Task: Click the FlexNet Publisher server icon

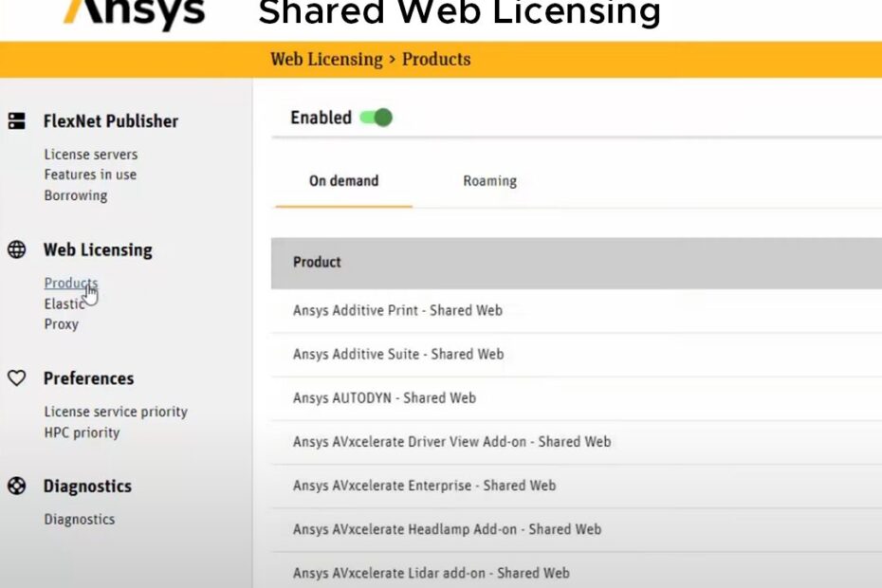Action: pos(17,121)
